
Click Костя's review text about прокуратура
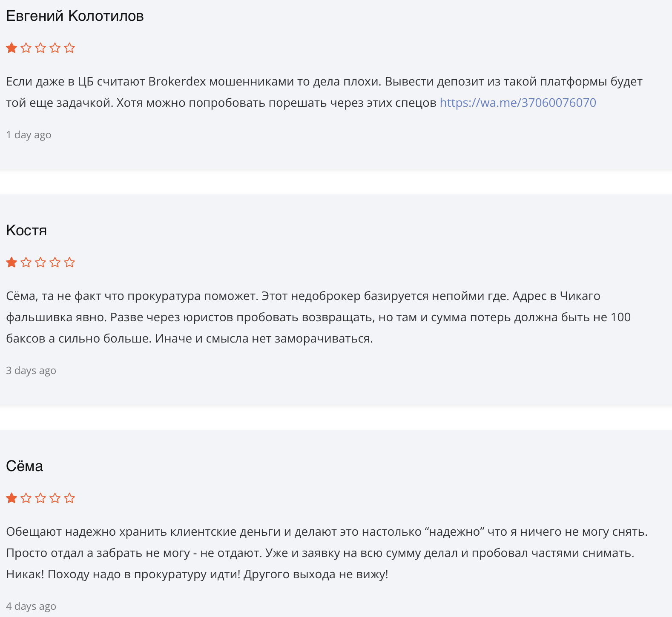298,317
